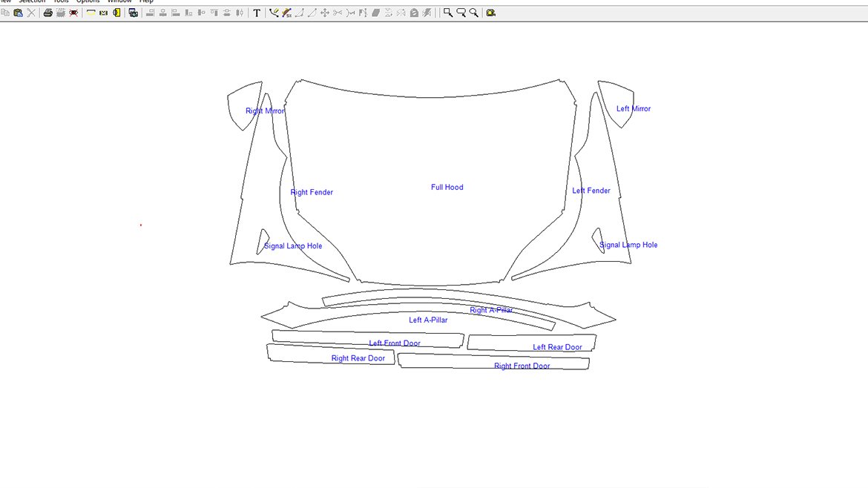The height and width of the screenshot is (488, 868).
Task: Select the four-arrow Move tool
Action: click(325, 13)
